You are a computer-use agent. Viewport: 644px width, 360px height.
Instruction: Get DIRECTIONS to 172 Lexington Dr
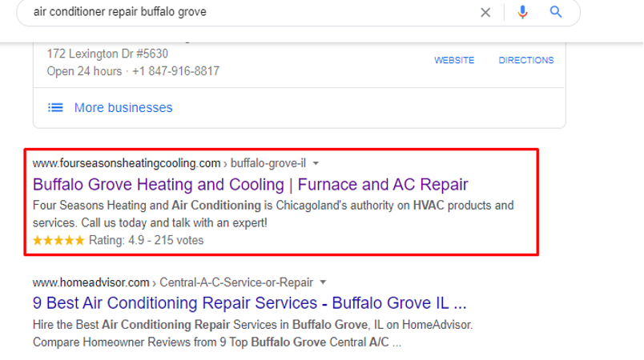(x=526, y=60)
